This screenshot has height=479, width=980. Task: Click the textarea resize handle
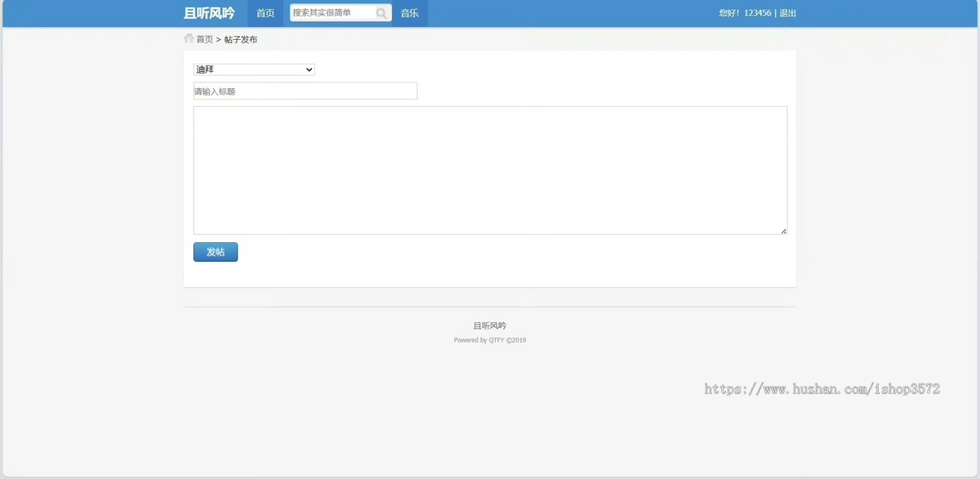click(x=783, y=231)
